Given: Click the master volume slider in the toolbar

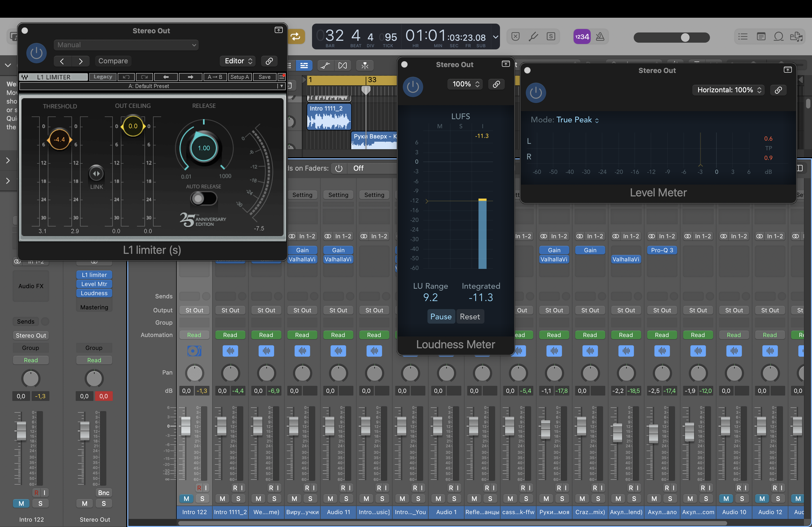Looking at the screenshot, I should click(672, 37).
